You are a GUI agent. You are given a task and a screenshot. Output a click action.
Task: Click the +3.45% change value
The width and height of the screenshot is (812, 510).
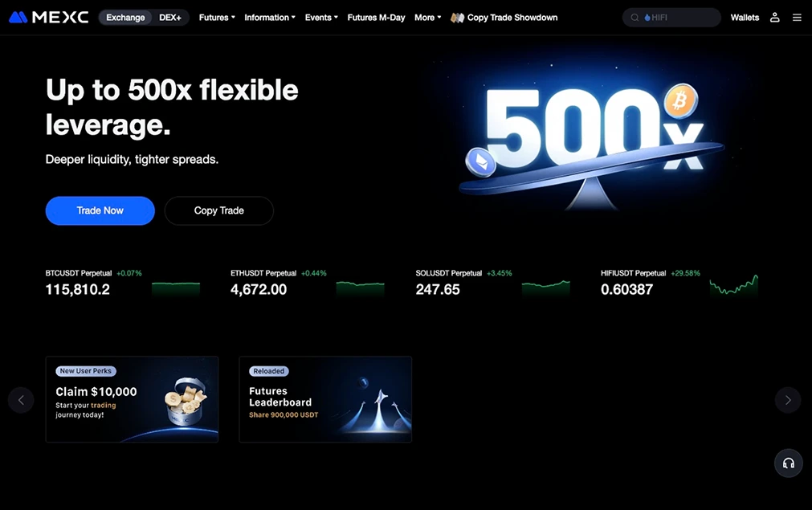click(x=500, y=273)
